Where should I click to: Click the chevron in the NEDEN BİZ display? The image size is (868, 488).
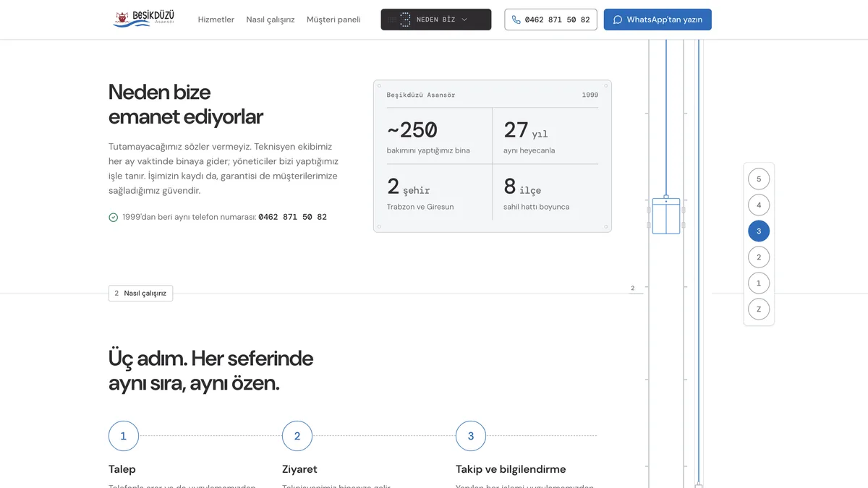click(464, 20)
